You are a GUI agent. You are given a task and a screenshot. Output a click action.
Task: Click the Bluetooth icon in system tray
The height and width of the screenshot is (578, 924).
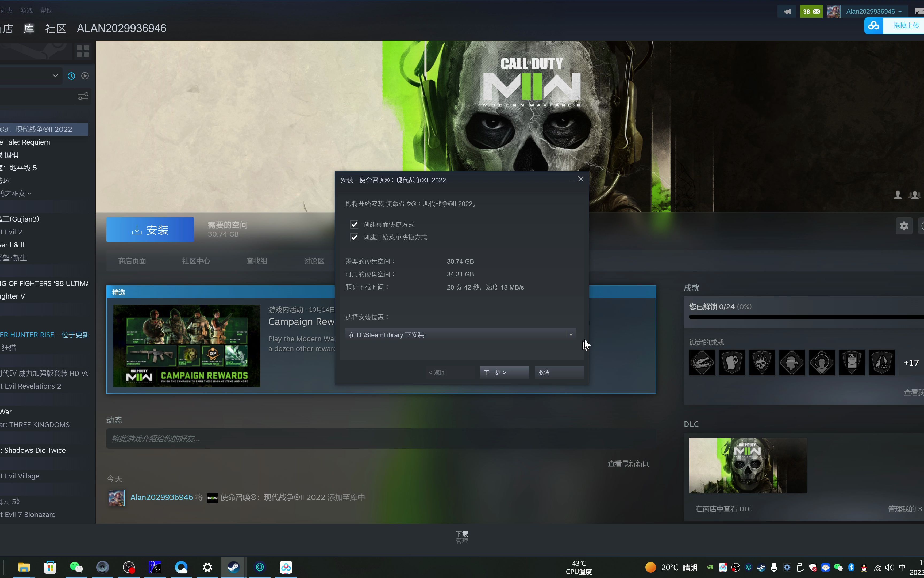851,568
